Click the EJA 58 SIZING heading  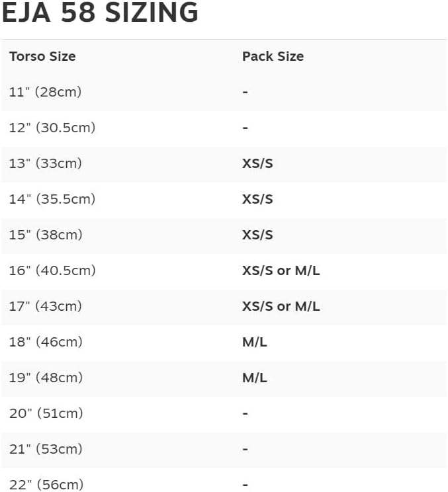click(x=100, y=13)
